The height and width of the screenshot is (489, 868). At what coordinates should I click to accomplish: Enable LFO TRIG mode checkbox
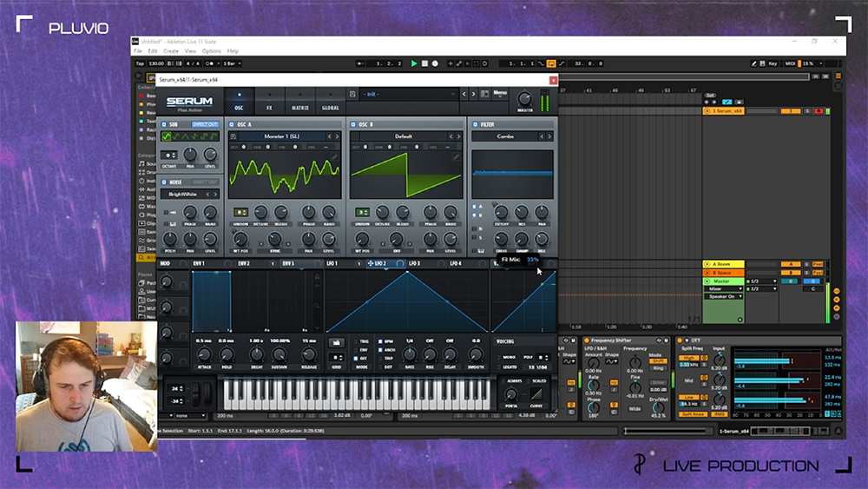pyautogui.click(x=356, y=341)
